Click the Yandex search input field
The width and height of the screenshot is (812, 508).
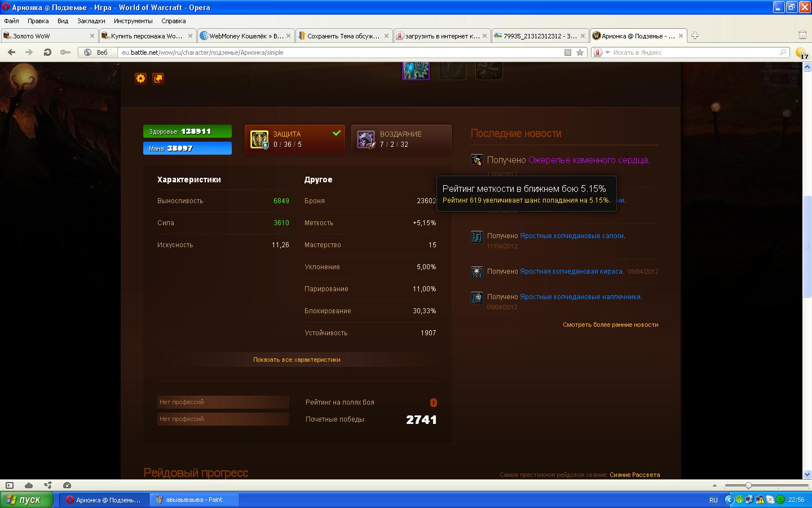click(694, 52)
